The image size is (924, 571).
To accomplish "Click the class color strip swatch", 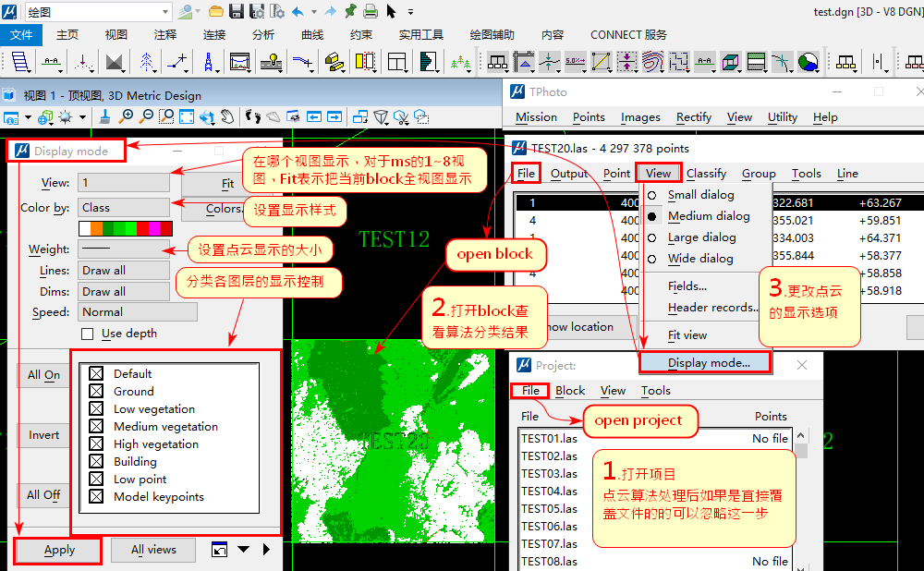I will (126, 228).
